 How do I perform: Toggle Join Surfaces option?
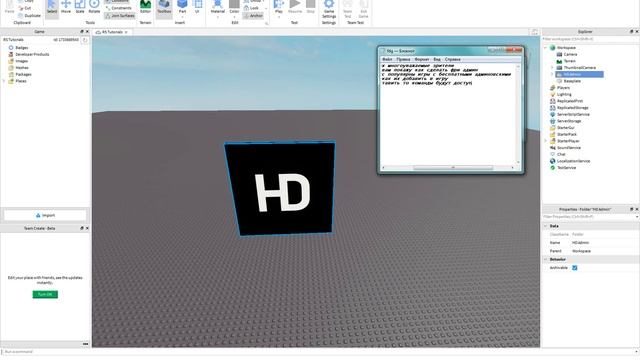click(x=120, y=16)
